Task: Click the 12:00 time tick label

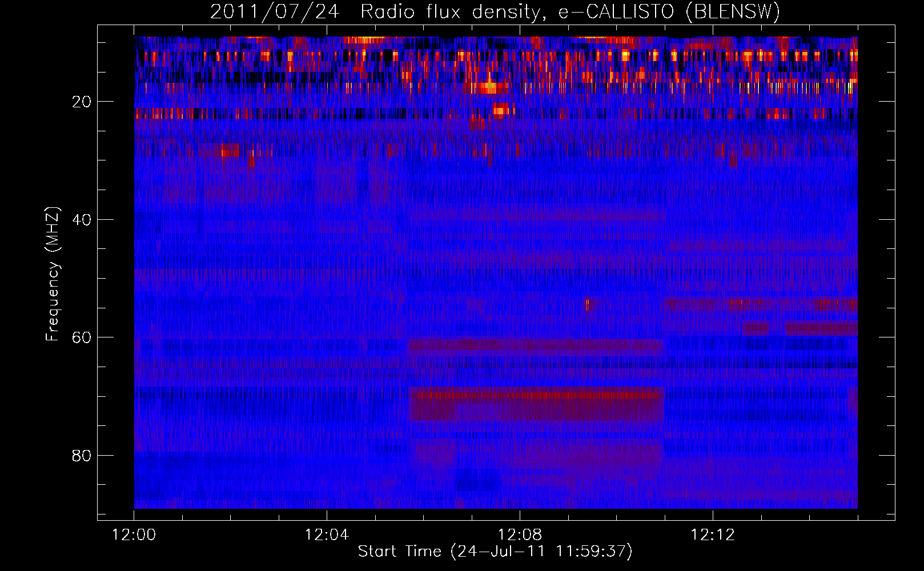Action: pos(134,535)
